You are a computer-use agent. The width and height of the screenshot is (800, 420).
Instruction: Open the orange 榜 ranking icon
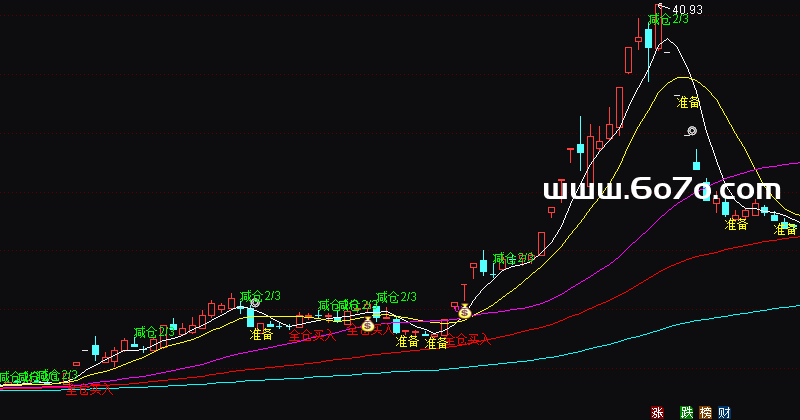tap(705, 412)
